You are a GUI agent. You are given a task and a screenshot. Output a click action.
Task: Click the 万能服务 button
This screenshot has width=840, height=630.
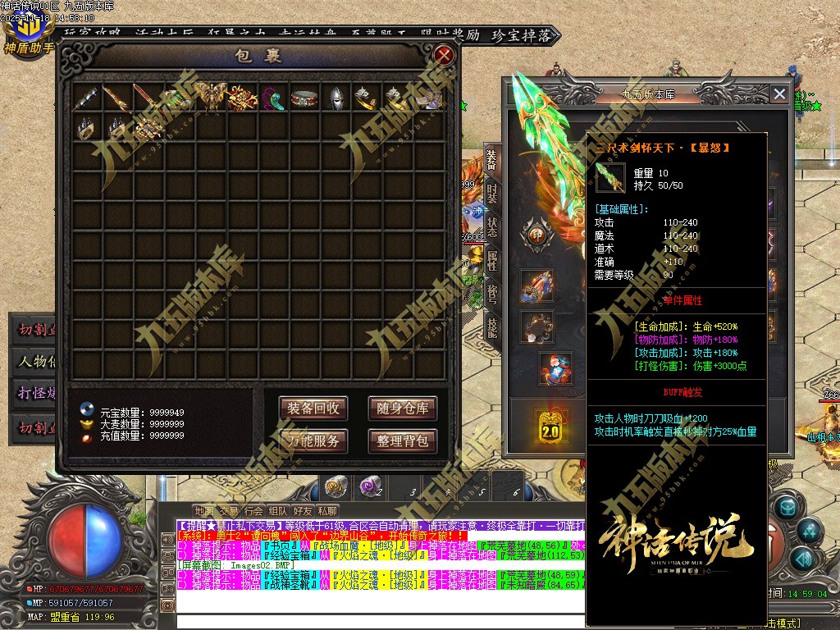click(x=313, y=441)
